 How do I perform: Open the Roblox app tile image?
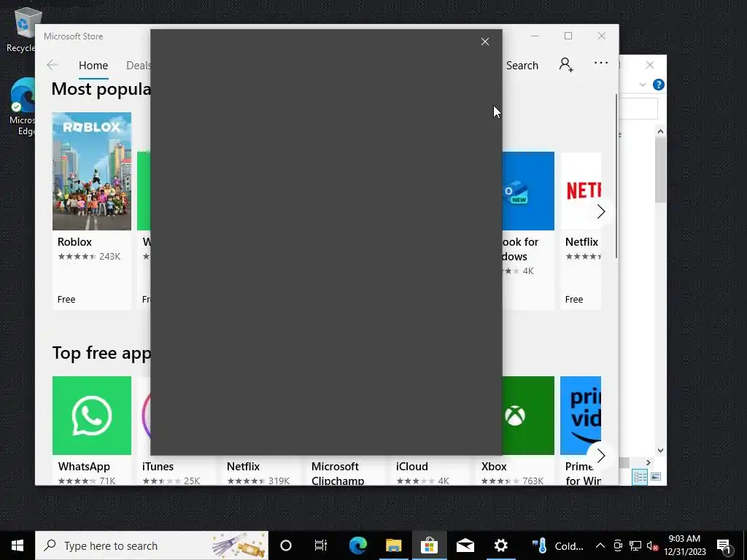tap(92, 171)
